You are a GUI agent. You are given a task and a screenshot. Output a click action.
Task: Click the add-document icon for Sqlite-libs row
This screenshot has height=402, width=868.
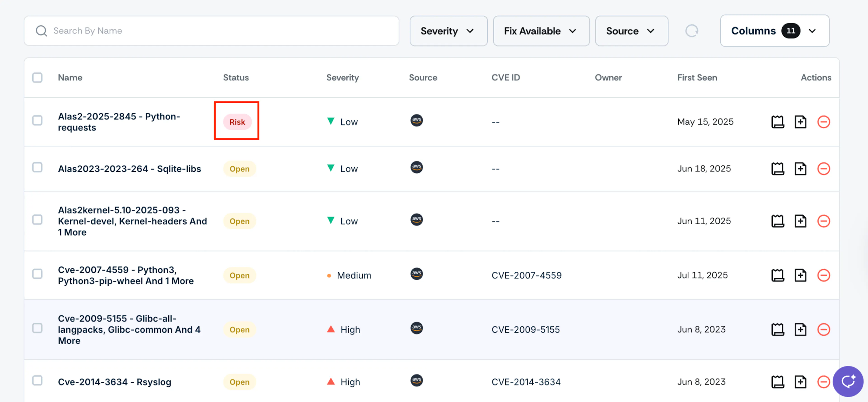pyautogui.click(x=800, y=168)
